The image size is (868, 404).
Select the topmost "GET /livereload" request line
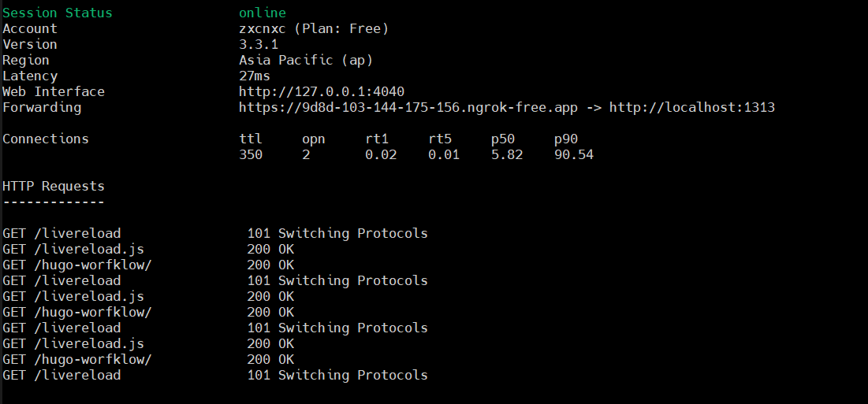(x=61, y=233)
